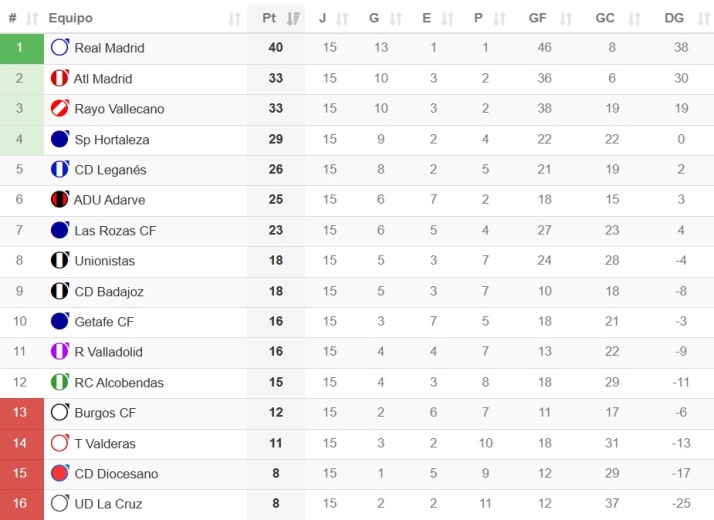This screenshot has width=714, height=520.
Task: Click the R Valladolid crest icon
Action: tap(60, 352)
